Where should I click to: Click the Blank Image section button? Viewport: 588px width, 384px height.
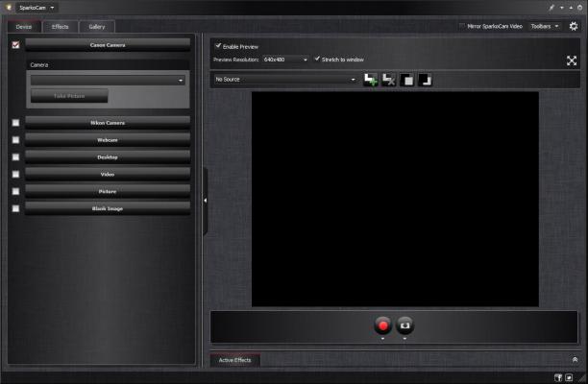(108, 208)
